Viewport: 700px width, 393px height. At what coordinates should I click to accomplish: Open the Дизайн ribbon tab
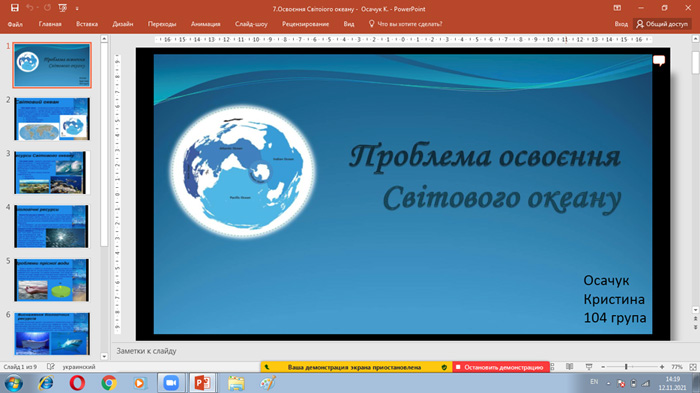click(x=123, y=24)
